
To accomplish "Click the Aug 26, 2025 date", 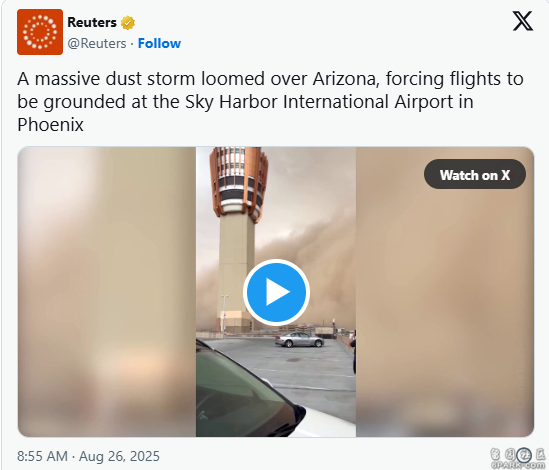I will [x=119, y=456].
